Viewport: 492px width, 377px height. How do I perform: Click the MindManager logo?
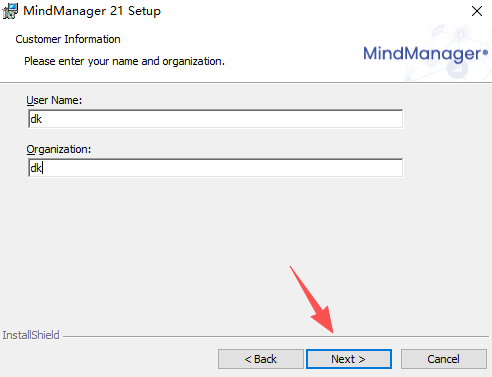click(x=426, y=53)
